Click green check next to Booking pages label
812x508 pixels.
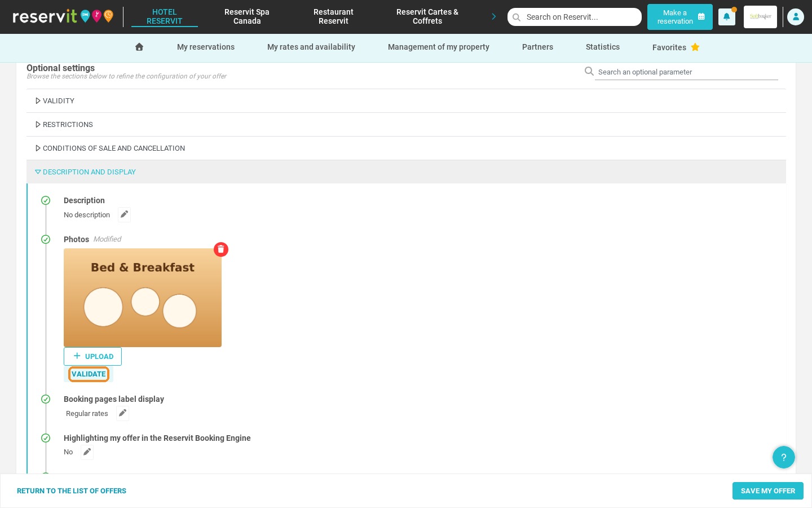point(46,399)
